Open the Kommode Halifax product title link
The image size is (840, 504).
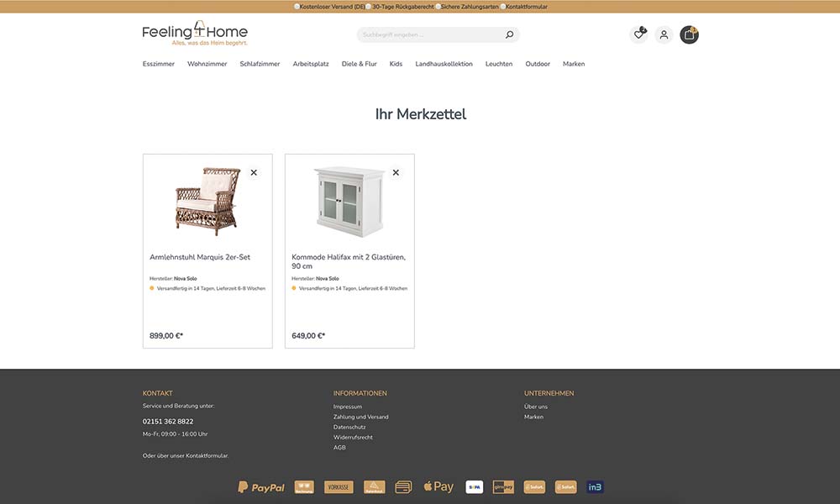click(349, 261)
